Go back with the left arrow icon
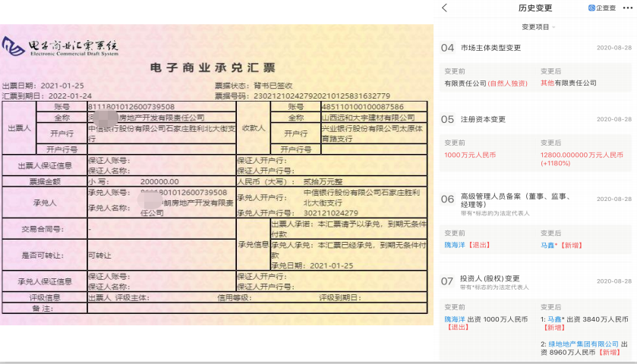This screenshot has height=364, width=637. 444,8
